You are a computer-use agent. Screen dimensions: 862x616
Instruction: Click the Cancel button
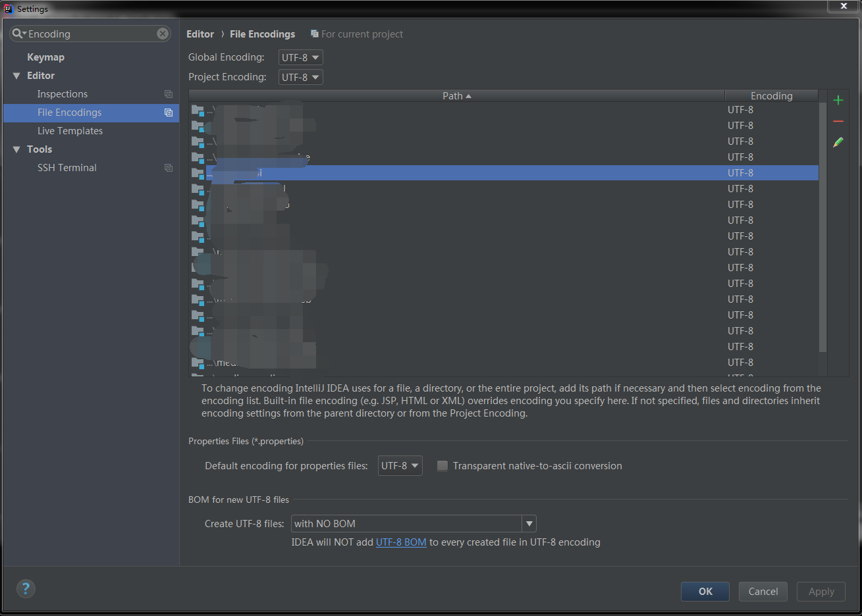[x=763, y=591]
